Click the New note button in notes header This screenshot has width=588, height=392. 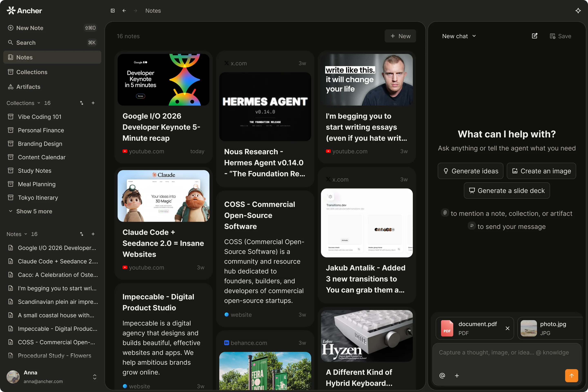[x=400, y=36]
